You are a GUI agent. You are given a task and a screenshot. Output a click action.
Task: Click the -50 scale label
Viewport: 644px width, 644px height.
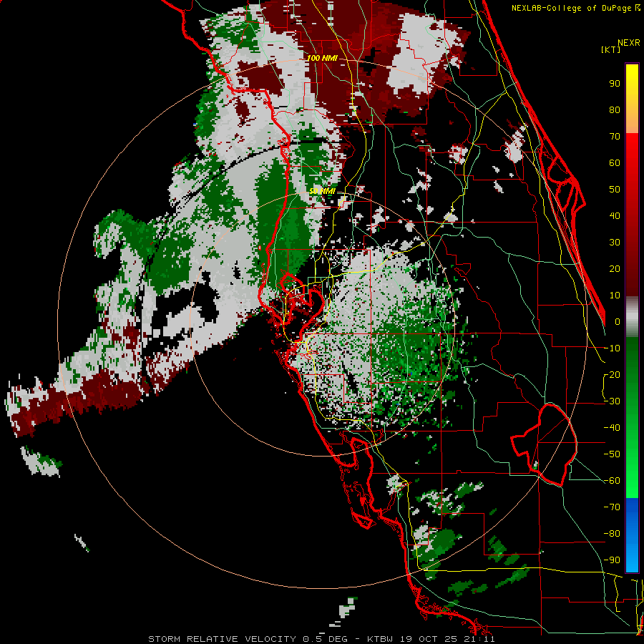(x=612, y=454)
